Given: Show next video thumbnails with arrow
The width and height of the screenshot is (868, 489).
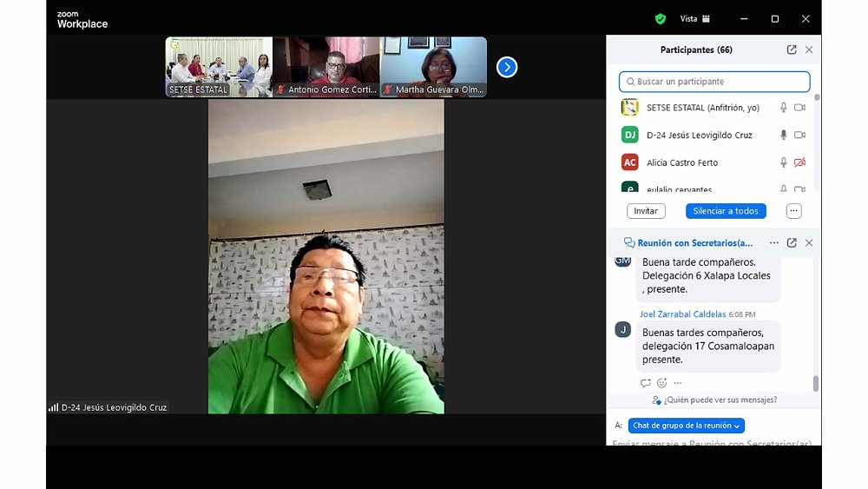Looking at the screenshot, I should [x=507, y=67].
